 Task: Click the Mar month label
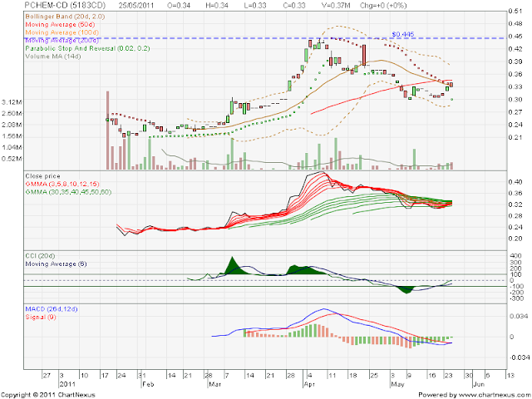[x=215, y=384]
